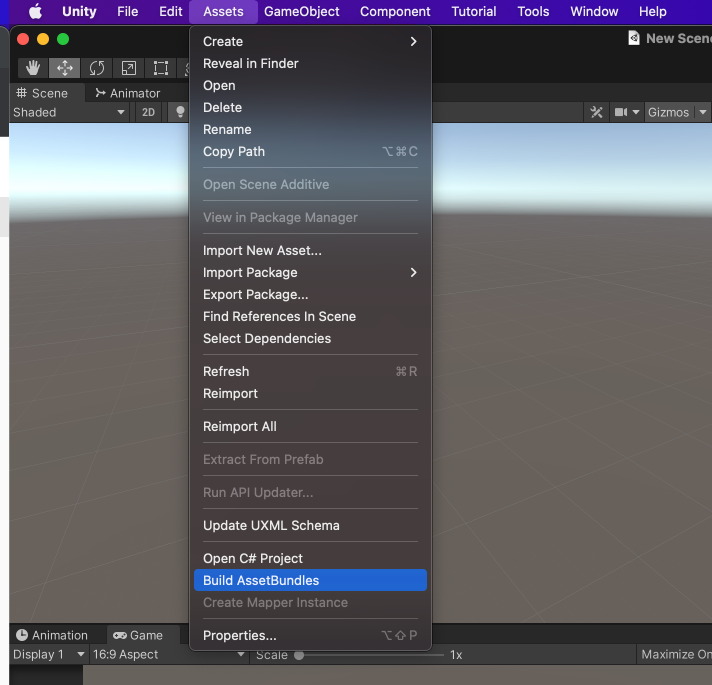Select the Scale tool
The image size is (712, 685).
(129, 68)
